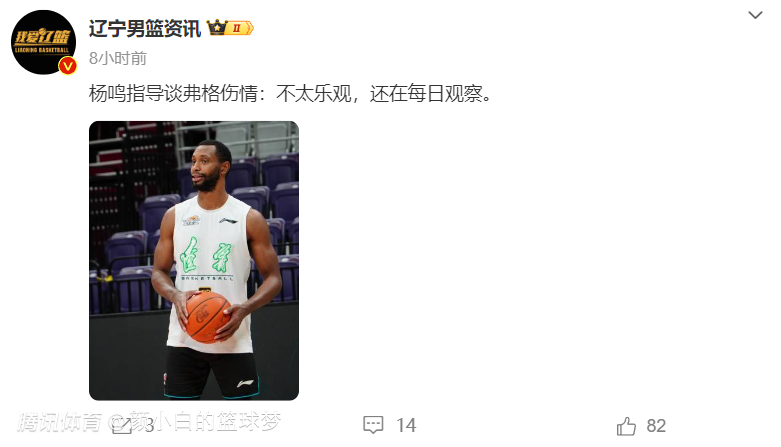
Task: Click the 不太乐观 phrase in post
Action: [313, 94]
